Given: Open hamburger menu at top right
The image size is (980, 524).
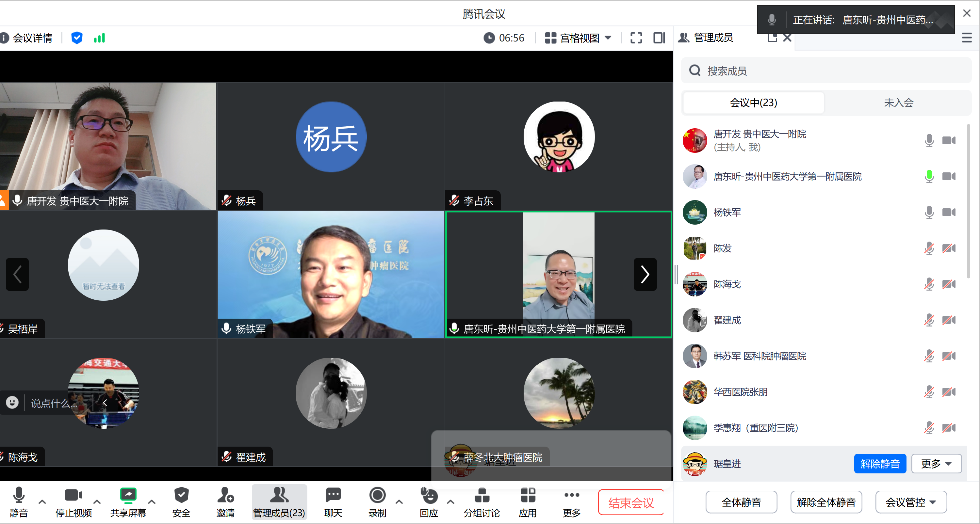Looking at the screenshot, I should 967,38.
